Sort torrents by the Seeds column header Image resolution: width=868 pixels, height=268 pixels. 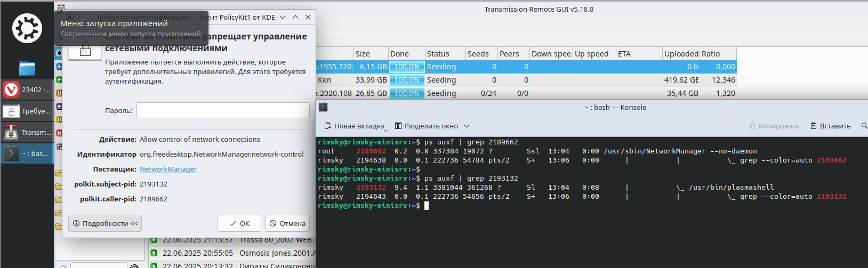tap(481, 54)
